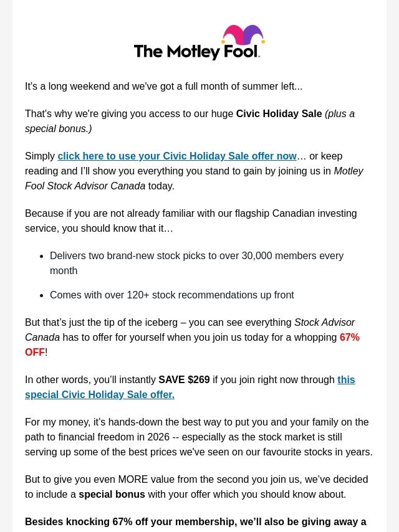The image size is (399, 532).
Task: Select the bullet about two brand-new stock picks
Action: point(196,264)
